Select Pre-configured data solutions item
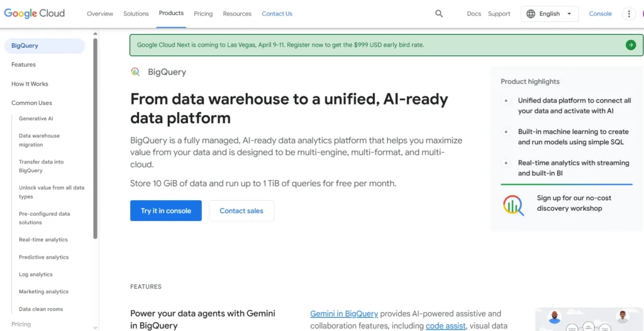The width and height of the screenshot is (644, 331). point(45,218)
